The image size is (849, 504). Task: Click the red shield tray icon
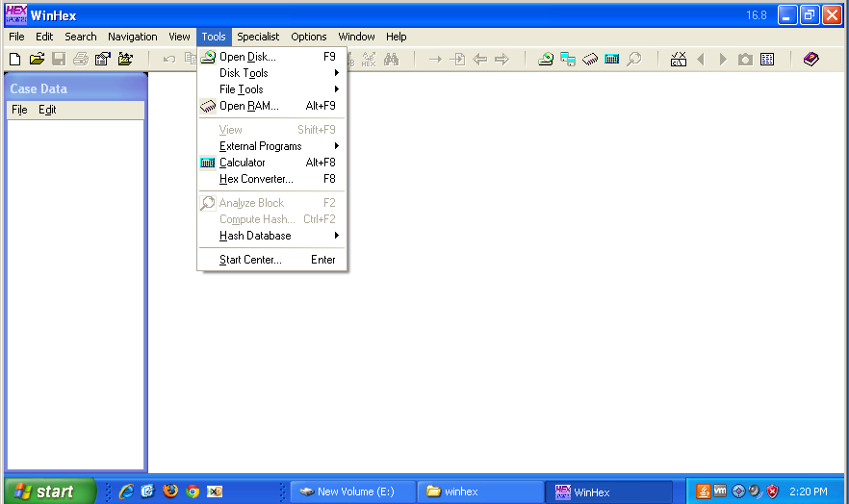[x=772, y=491]
